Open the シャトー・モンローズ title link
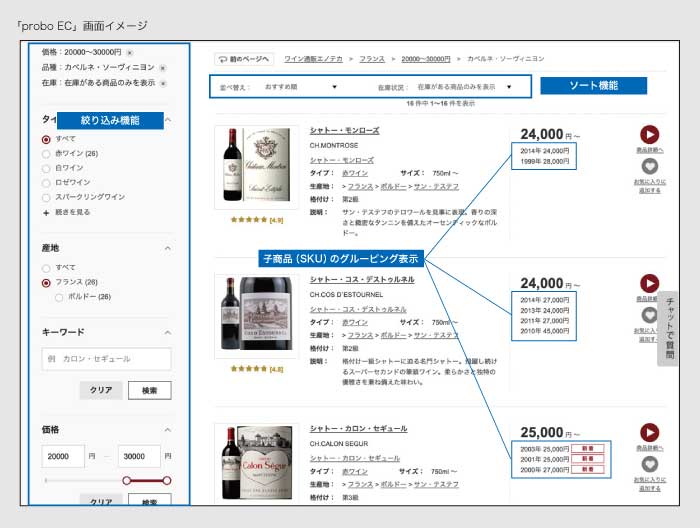This screenshot has height=528, width=700. (x=345, y=130)
